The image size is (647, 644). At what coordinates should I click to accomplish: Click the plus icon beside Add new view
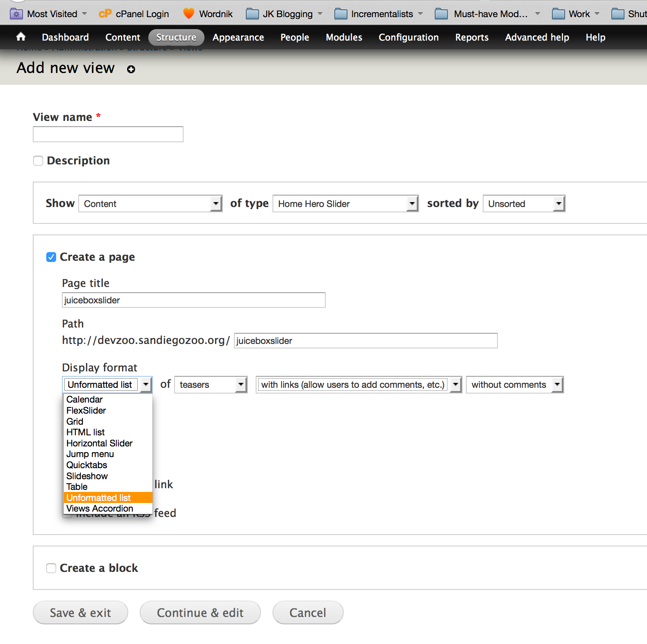(131, 69)
